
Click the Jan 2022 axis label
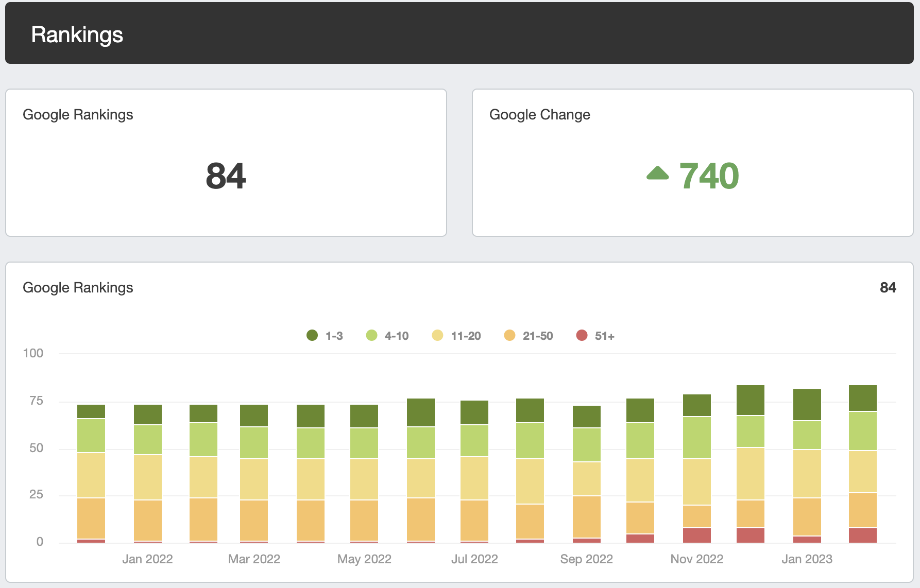[x=147, y=559]
